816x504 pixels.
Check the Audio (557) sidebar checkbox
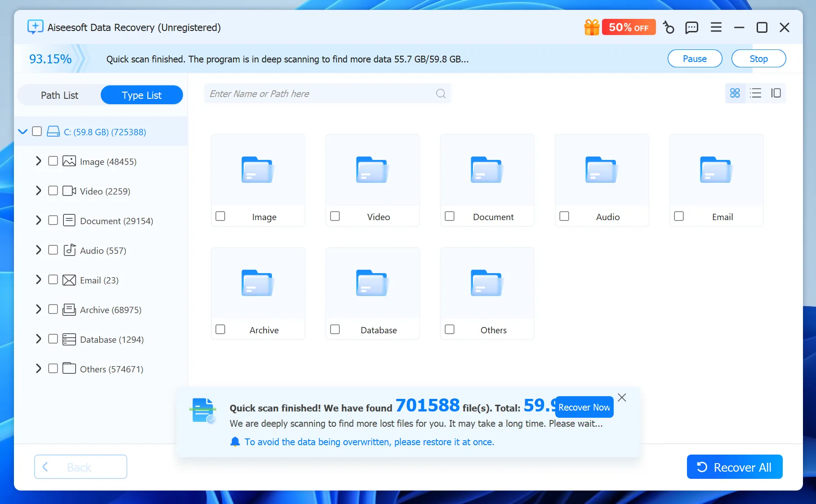(x=53, y=250)
